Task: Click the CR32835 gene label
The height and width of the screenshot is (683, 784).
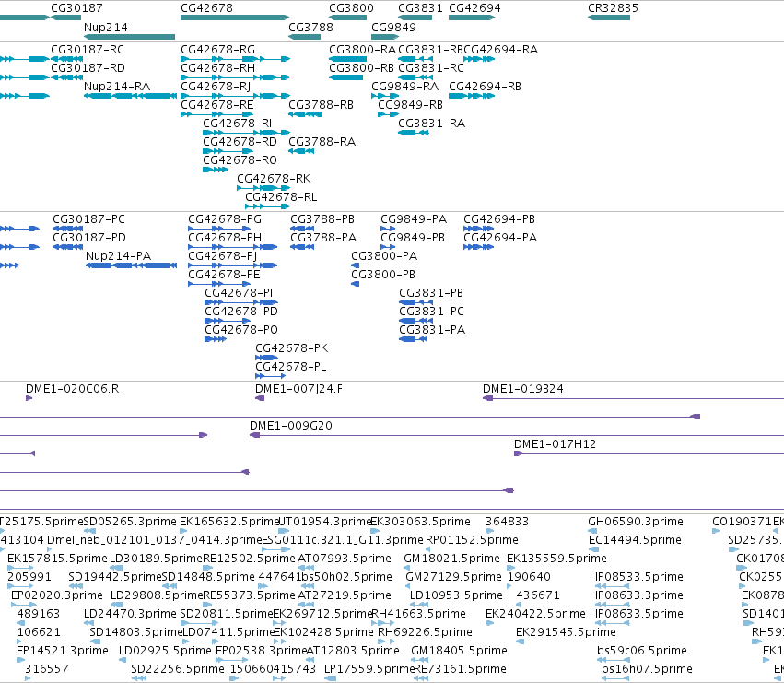Action: point(613,8)
